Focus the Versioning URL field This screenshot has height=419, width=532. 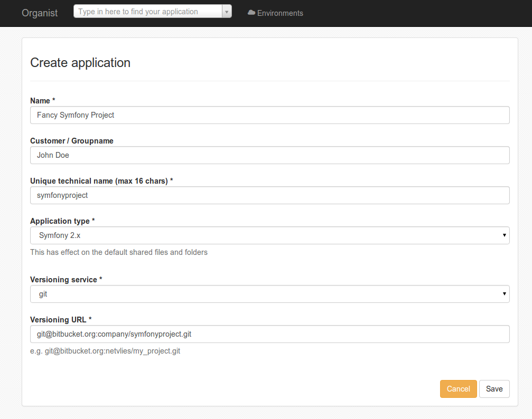click(270, 334)
